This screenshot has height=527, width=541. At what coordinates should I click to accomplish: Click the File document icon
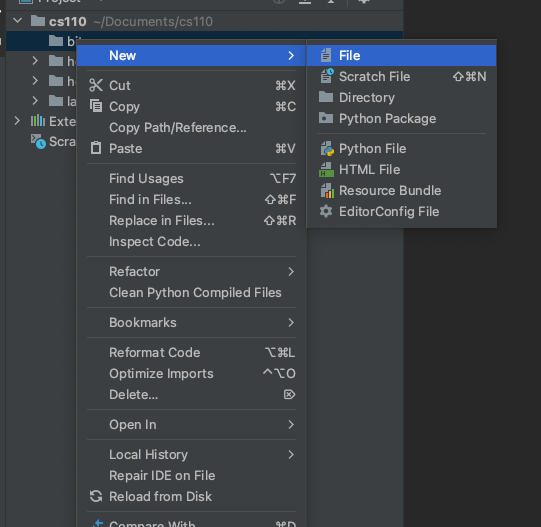[326, 56]
